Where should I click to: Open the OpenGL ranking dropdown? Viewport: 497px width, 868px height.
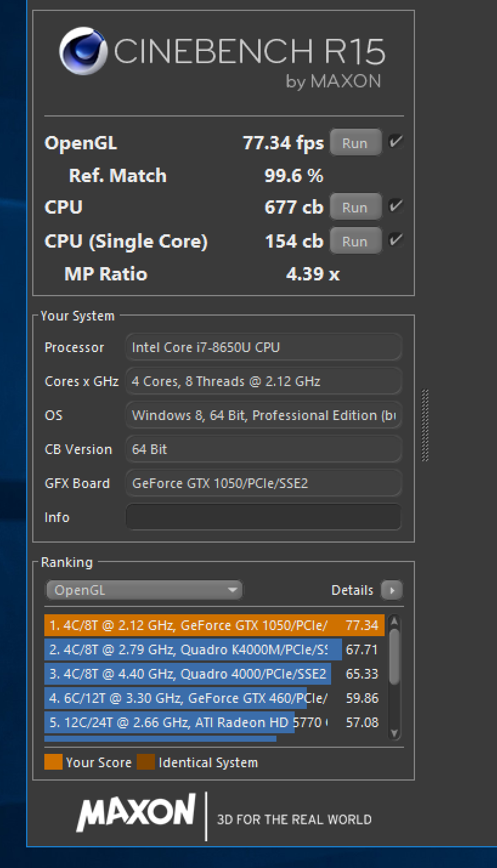point(144,590)
